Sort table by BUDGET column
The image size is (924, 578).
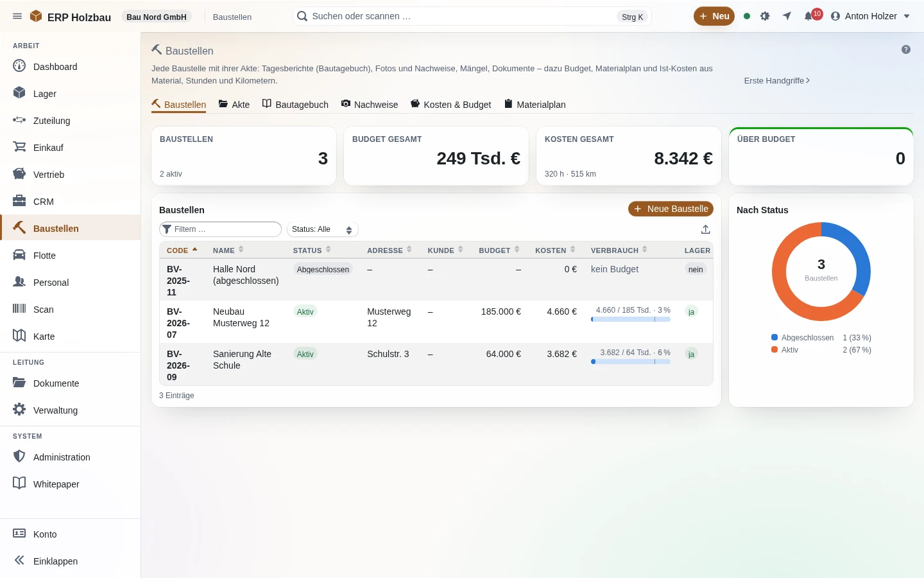pyautogui.click(x=499, y=250)
